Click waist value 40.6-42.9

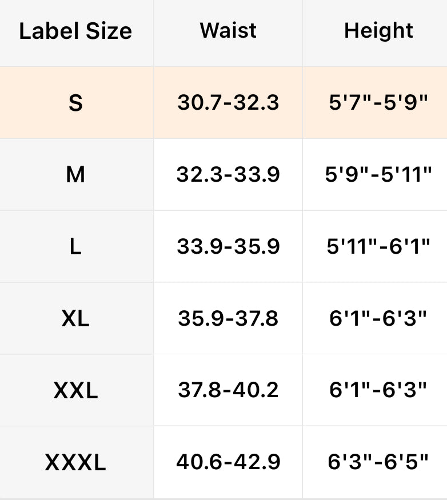[x=228, y=463]
